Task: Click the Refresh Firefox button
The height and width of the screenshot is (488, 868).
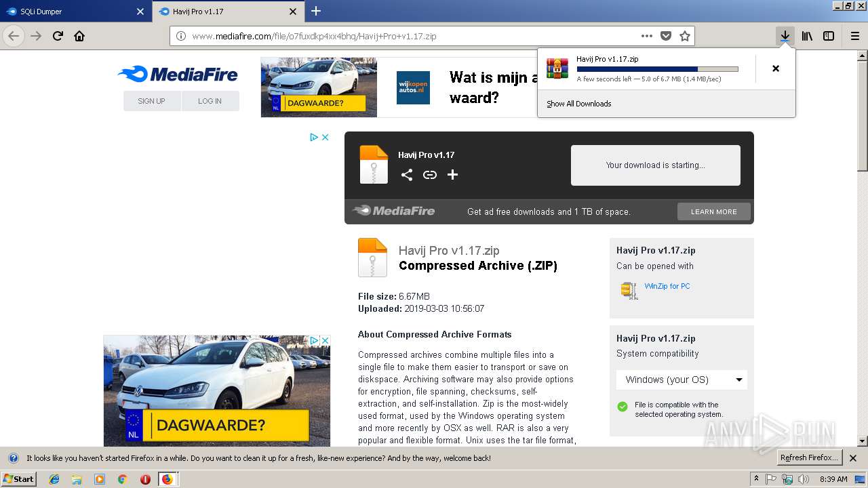Action: point(810,457)
